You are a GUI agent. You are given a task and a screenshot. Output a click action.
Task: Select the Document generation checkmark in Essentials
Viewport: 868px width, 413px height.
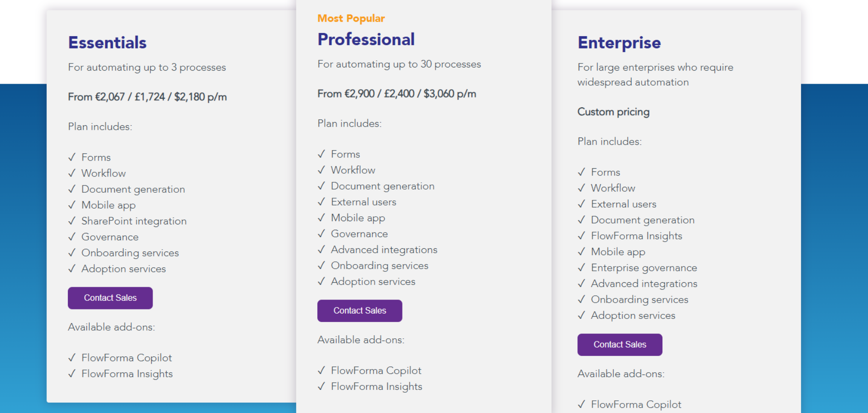(x=72, y=189)
